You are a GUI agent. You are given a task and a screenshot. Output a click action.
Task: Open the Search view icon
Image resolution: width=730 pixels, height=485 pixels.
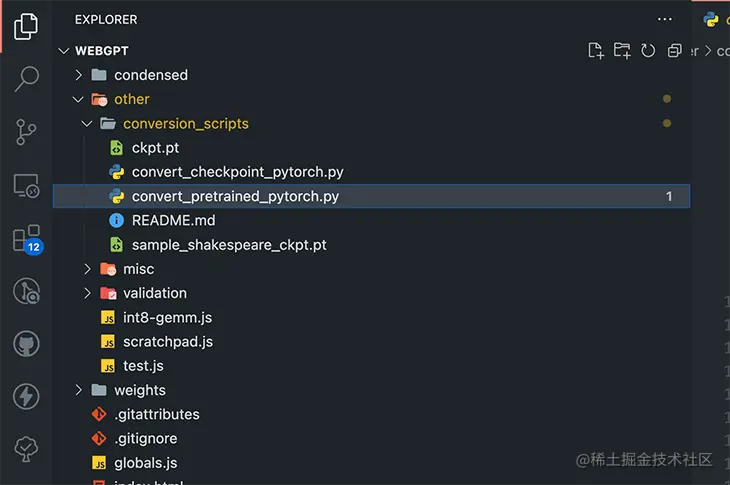point(26,79)
